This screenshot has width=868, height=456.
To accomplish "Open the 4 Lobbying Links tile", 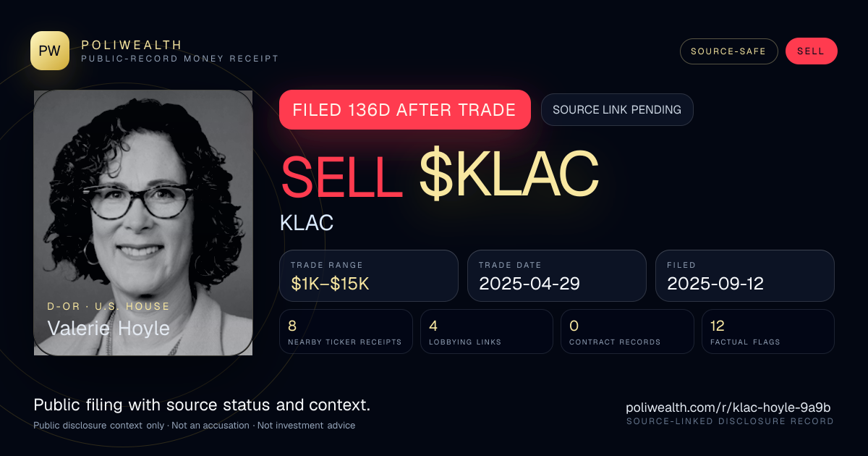I will click(x=487, y=332).
